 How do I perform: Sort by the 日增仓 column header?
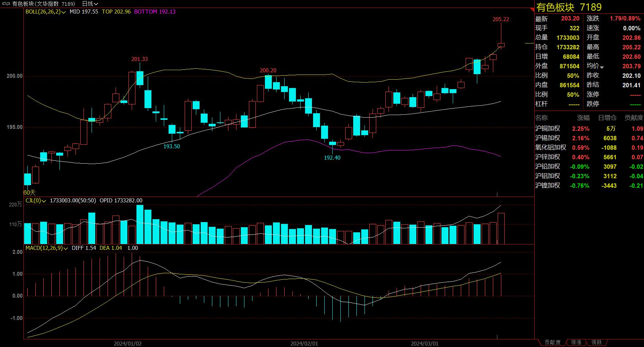[607, 118]
